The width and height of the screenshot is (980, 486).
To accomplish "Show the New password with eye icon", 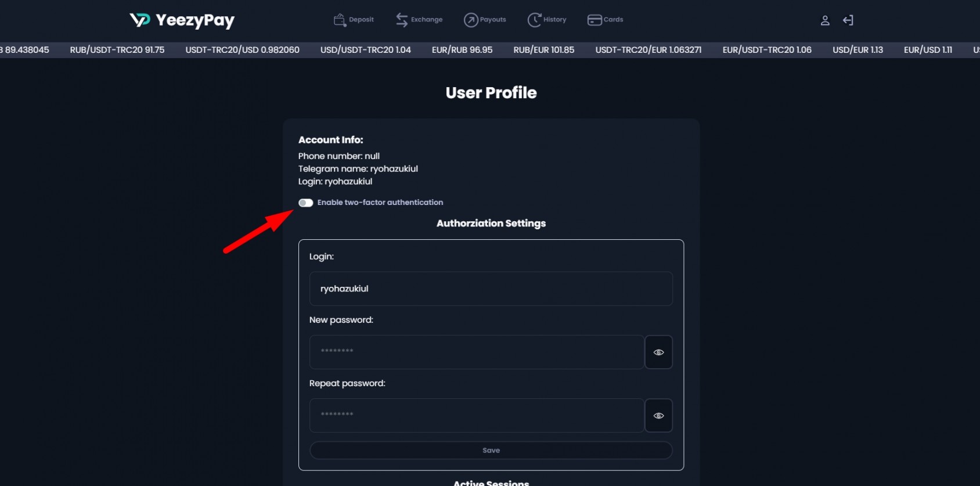I will pyautogui.click(x=659, y=352).
